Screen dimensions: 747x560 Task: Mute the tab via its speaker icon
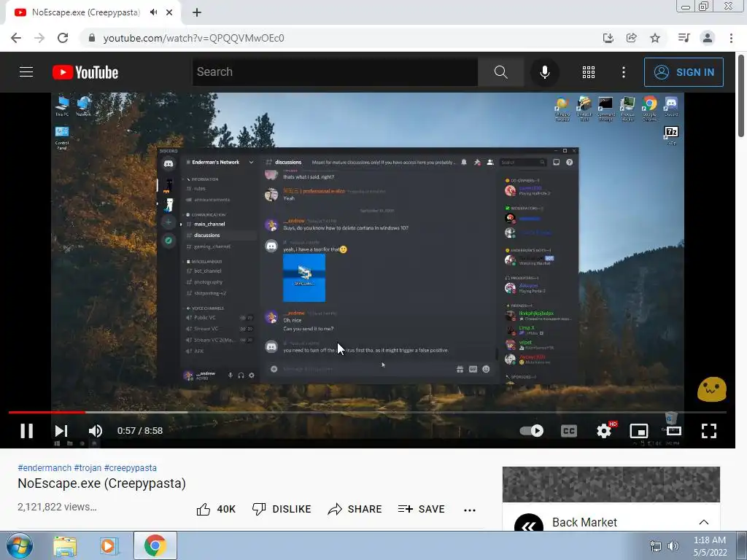(x=153, y=12)
